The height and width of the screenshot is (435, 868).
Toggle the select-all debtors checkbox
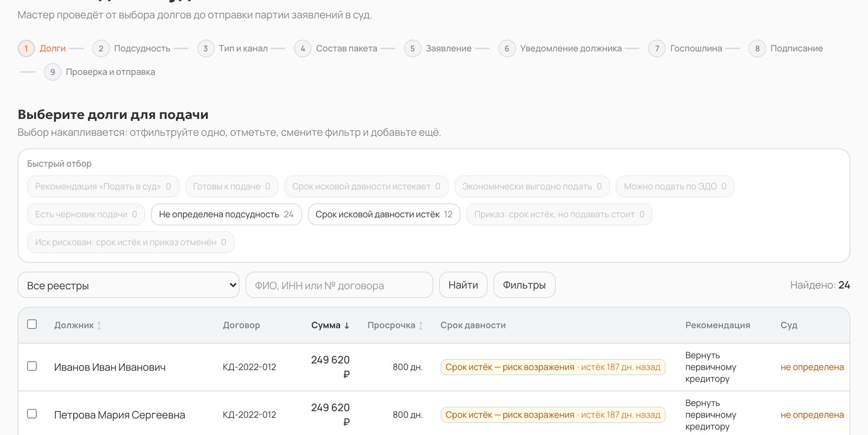32,324
